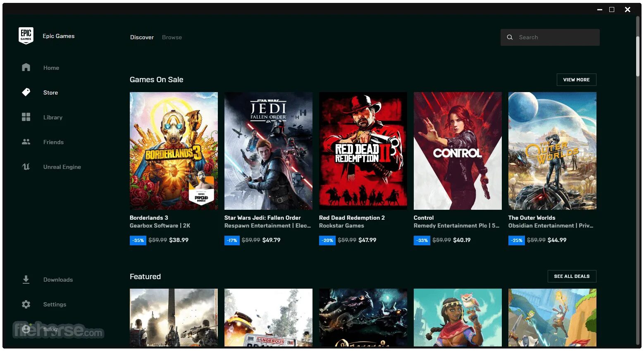Open the Control cover art

[458, 151]
